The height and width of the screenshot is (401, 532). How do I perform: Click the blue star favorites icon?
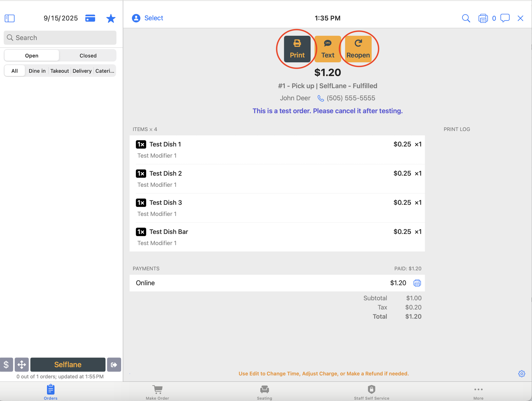tap(111, 18)
